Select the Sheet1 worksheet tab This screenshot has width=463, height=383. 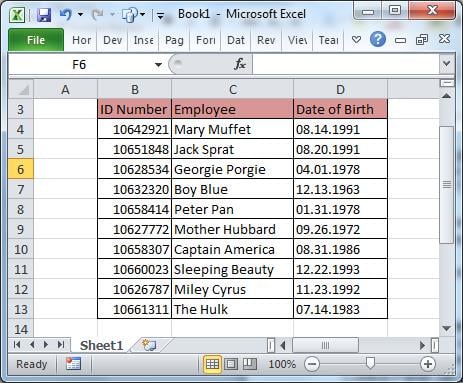[x=101, y=345]
